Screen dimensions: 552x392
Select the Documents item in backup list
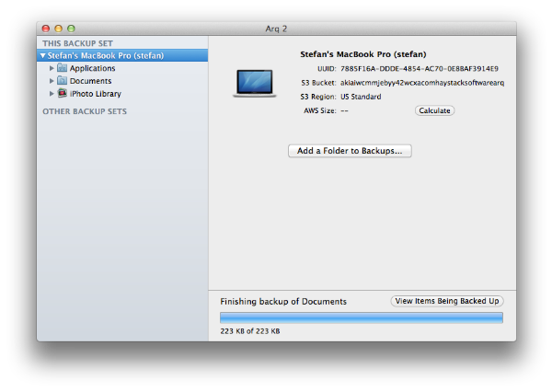coord(90,81)
